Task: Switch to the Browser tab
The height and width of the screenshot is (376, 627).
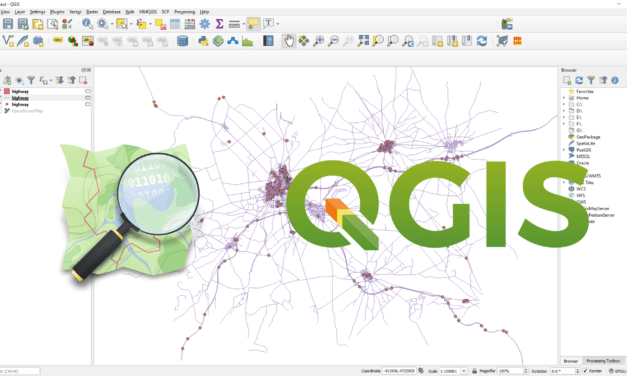Action: pyautogui.click(x=571, y=361)
